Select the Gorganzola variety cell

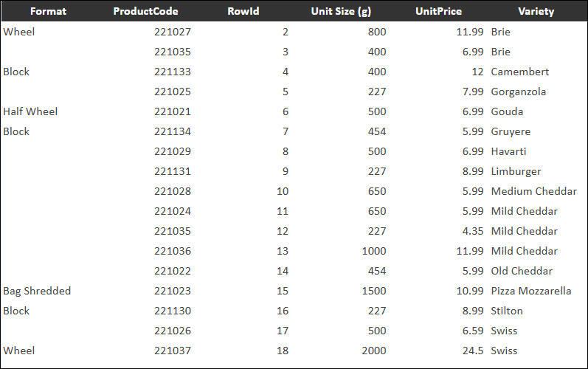pyautogui.click(x=518, y=92)
